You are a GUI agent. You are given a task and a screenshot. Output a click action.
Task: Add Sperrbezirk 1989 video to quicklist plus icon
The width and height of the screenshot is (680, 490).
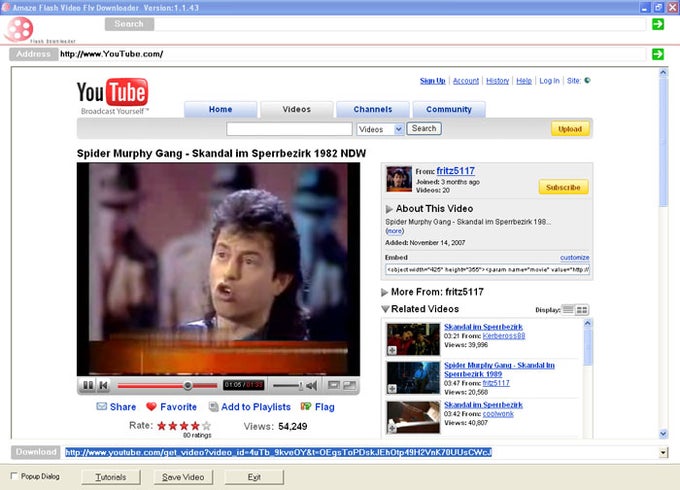[392, 389]
